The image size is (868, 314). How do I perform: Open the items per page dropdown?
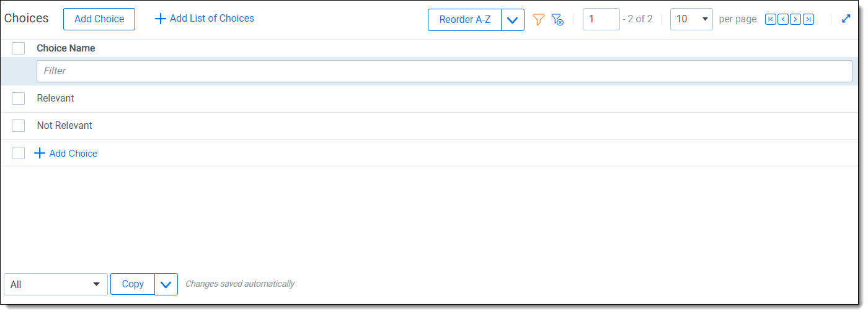tap(691, 19)
